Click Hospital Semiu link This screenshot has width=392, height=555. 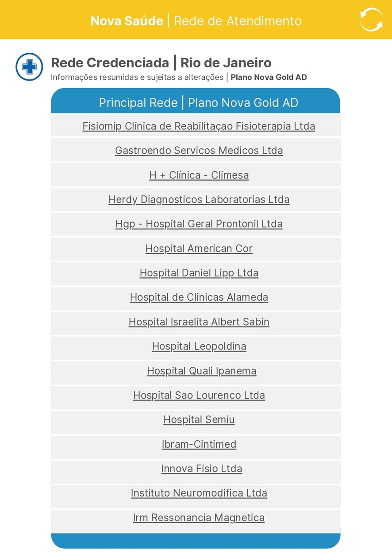click(x=199, y=420)
